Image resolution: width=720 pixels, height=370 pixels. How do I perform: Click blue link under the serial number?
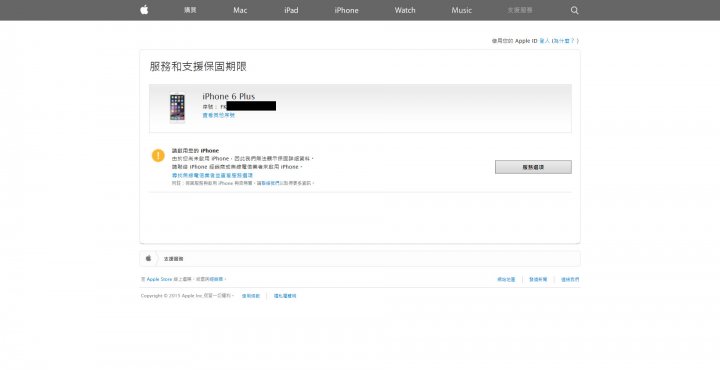[x=219, y=116]
